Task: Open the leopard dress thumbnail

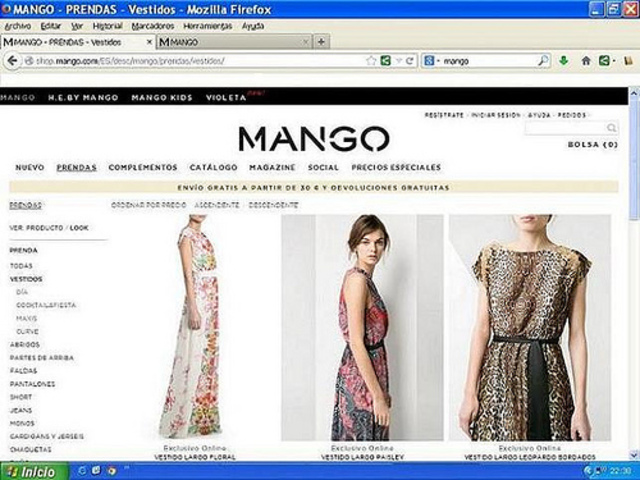Action: click(530, 327)
